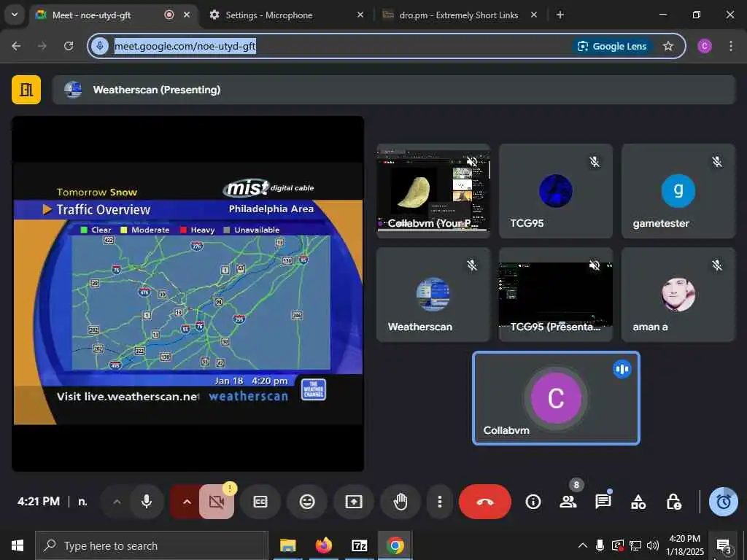Open chat with everyone icon

point(603,502)
